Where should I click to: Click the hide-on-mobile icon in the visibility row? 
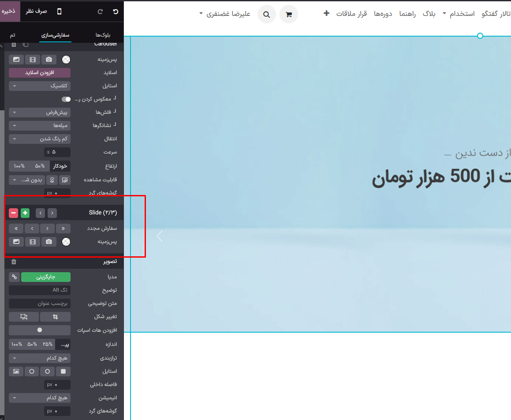pos(52,180)
